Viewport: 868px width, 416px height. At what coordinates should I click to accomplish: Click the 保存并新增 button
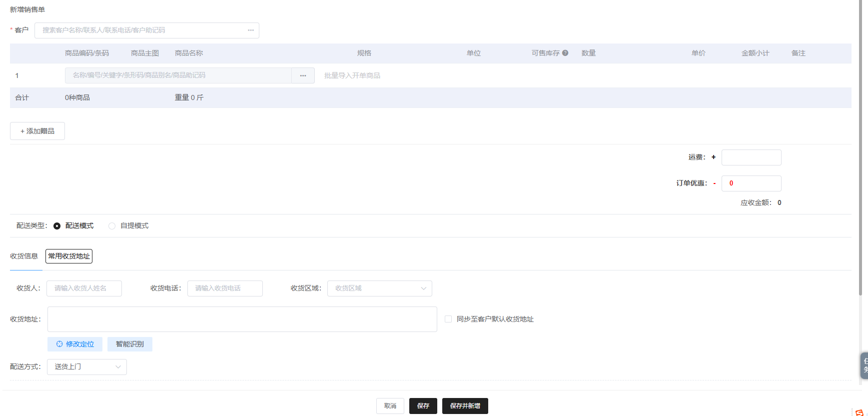pos(465,406)
